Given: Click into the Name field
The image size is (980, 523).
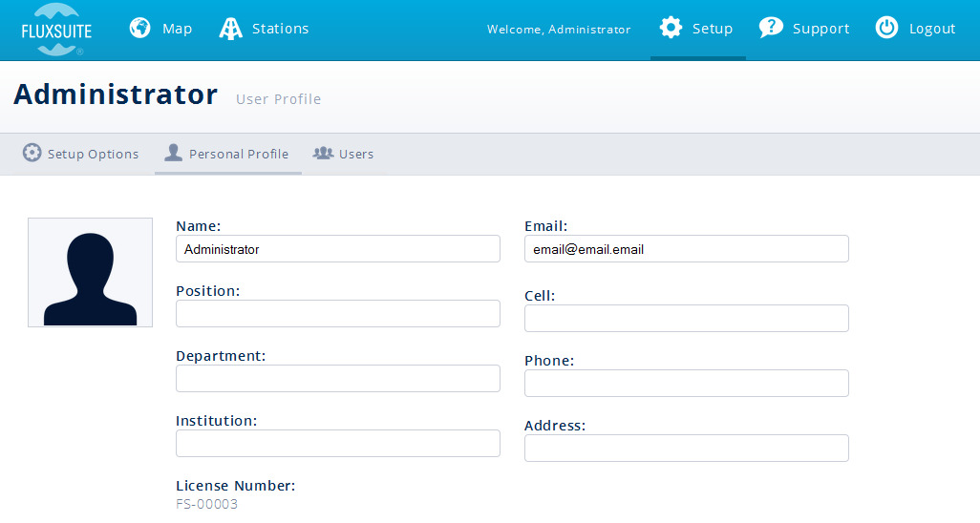Looking at the screenshot, I should (337, 249).
